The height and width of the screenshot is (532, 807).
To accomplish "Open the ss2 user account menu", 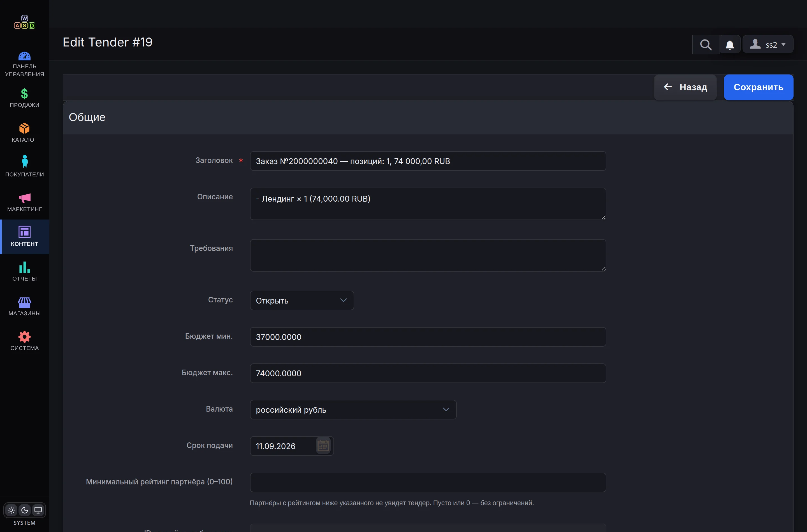I will [768, 45].
